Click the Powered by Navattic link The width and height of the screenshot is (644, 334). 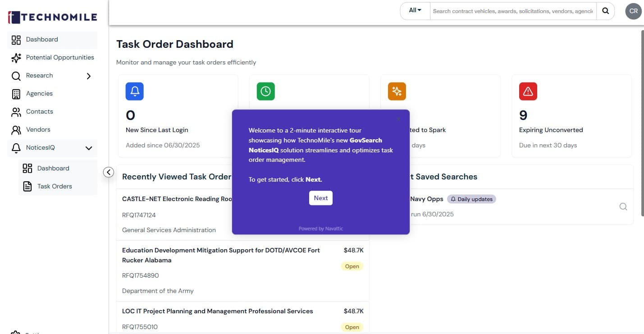321,229
